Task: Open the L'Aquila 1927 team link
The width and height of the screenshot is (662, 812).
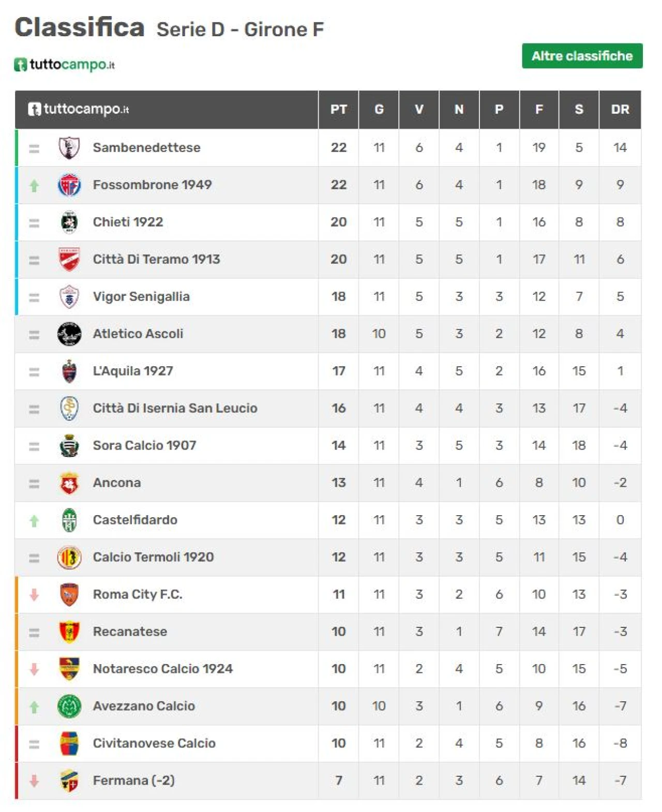Action: (133, 371)
